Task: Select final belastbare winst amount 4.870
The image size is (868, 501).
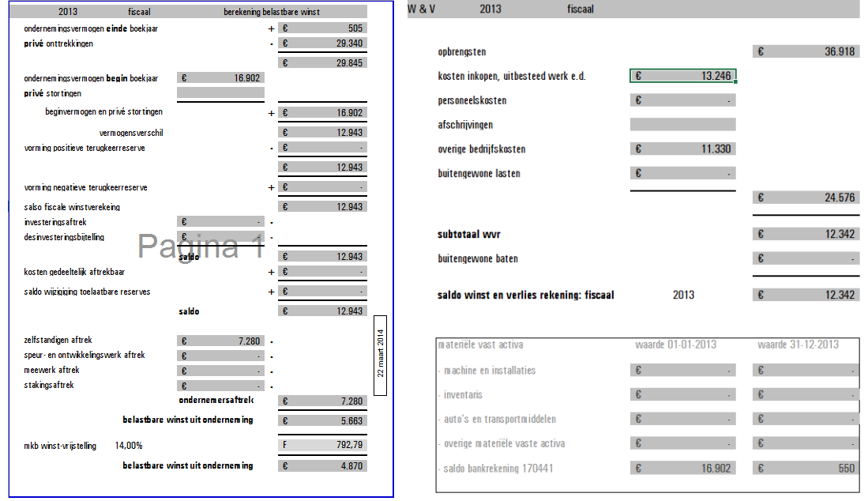Action: [x=322, y=466]
